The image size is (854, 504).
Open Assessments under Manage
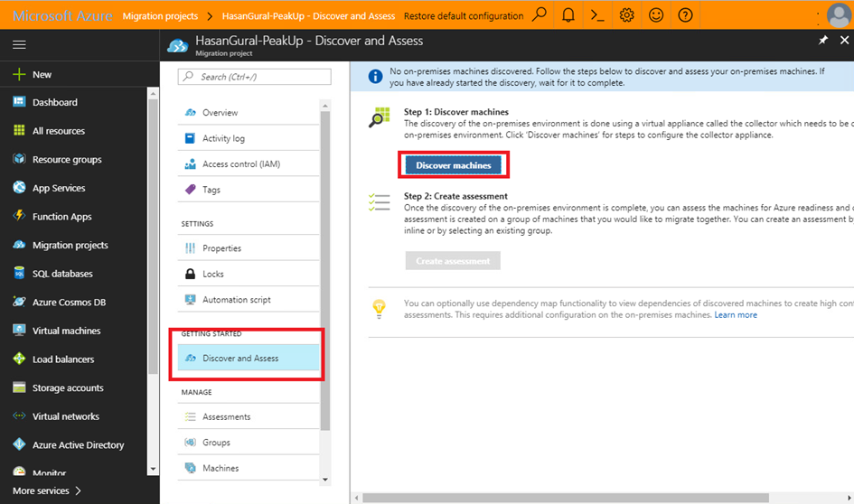point(249,417)
